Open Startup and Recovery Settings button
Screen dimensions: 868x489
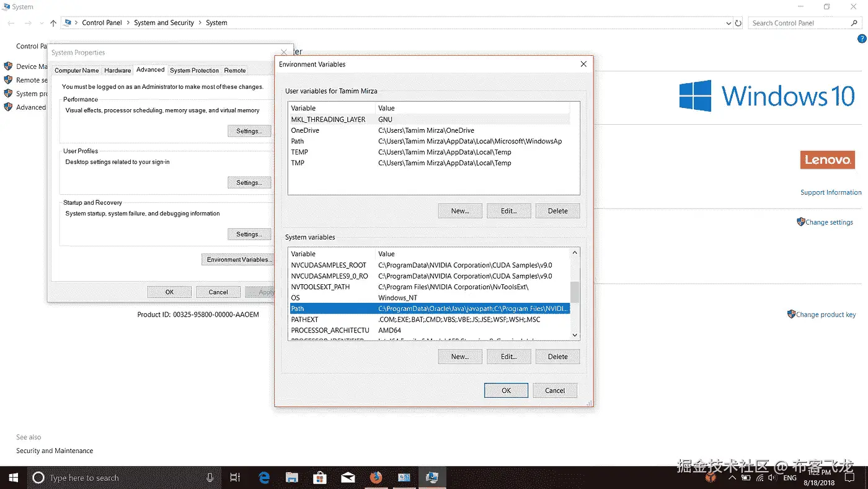[249, 234]
